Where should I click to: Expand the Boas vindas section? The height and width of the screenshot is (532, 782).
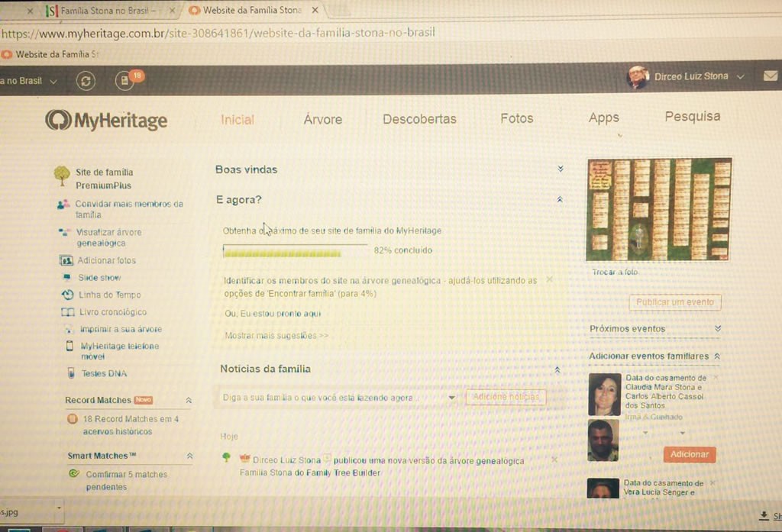(560, 169)
